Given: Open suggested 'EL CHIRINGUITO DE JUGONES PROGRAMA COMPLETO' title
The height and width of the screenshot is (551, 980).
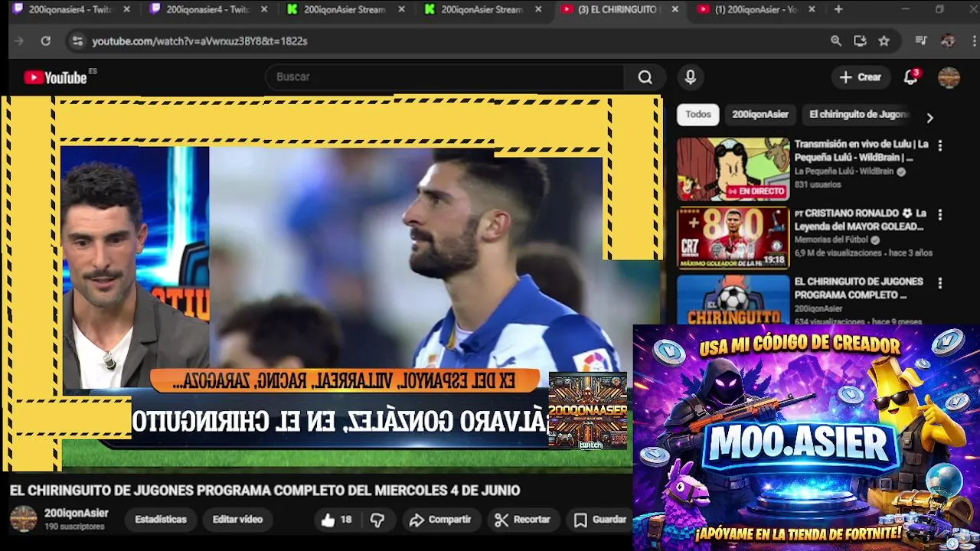Looking at the screenshot, I should [858, 289].
